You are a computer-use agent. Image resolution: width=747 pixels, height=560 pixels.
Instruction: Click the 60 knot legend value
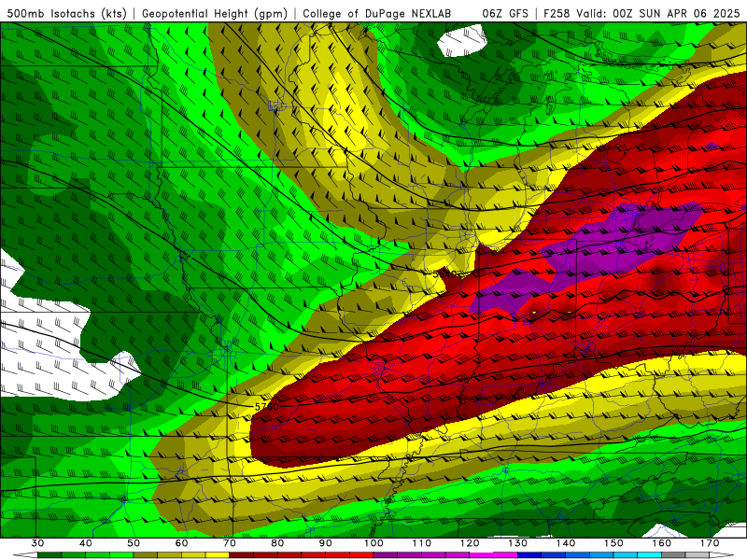click(x=181, y=543)
